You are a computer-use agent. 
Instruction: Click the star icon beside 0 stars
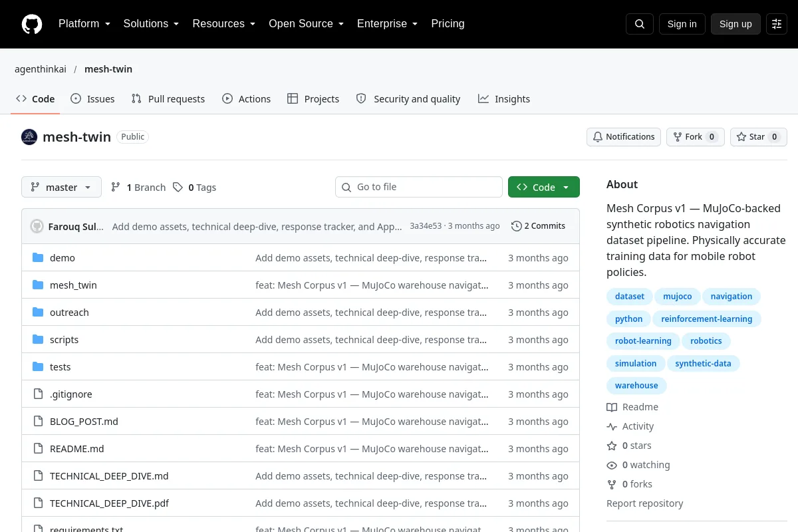[x=612, y=446]
